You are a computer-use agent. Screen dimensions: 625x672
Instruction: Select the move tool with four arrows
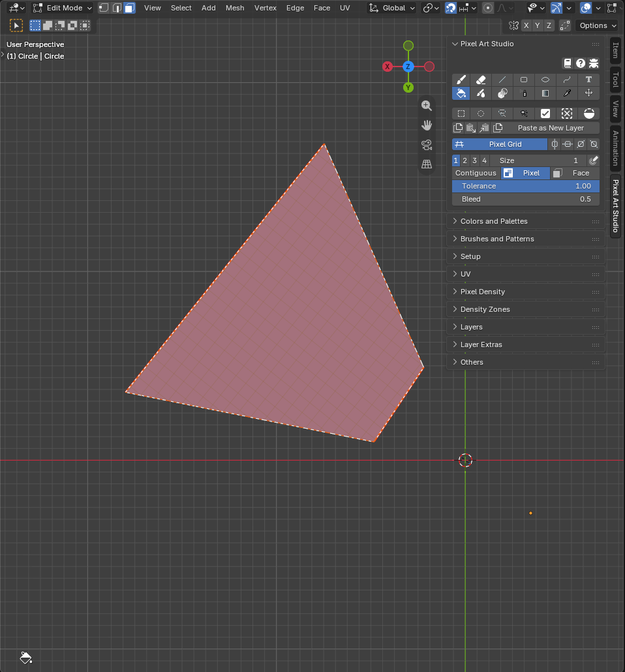click(x=588, y=93)
